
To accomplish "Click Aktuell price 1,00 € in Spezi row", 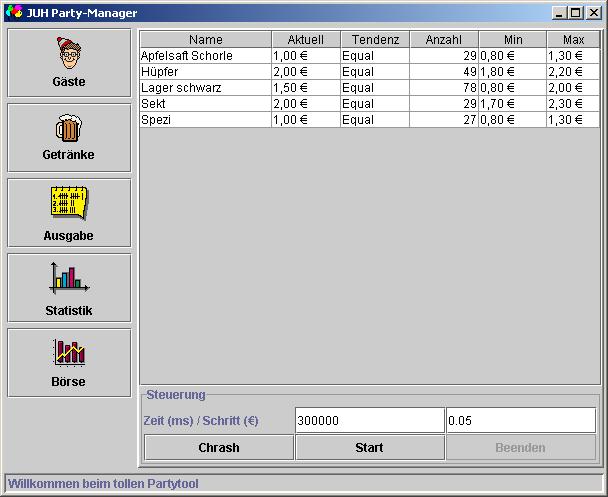I will click(306, 119).
